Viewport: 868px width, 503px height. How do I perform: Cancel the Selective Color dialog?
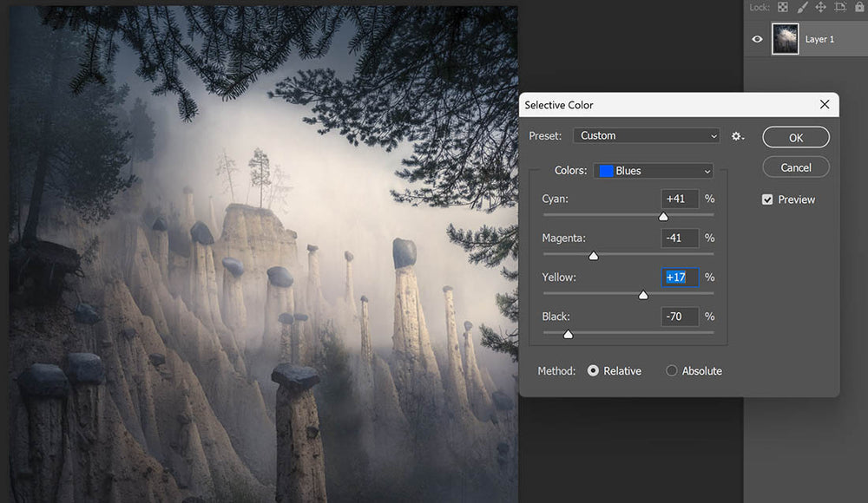[795, 167]
